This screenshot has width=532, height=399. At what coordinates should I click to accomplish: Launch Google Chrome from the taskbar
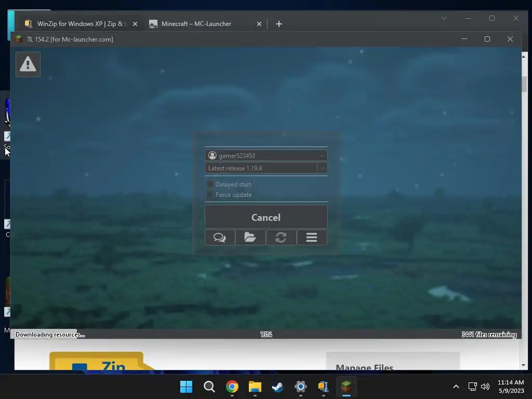point(232,387)
